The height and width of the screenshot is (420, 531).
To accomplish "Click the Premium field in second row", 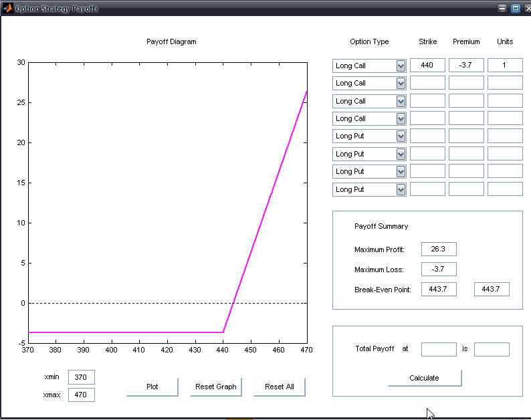I will [x=466, y=83].
